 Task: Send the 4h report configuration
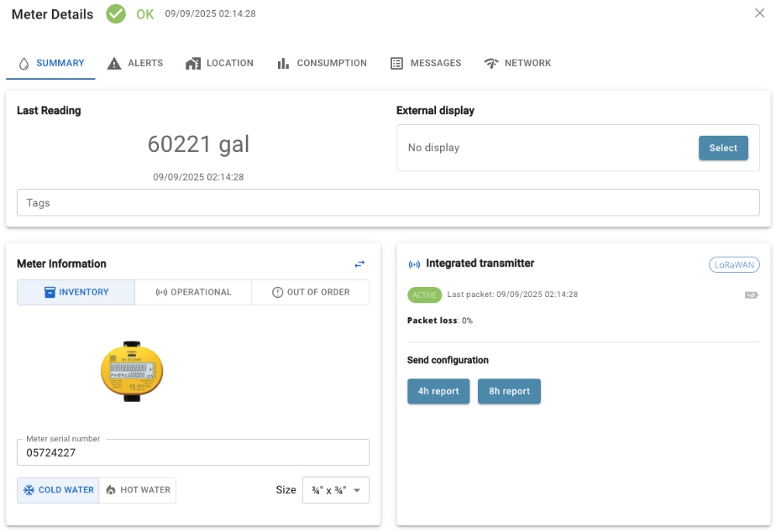(438, 392)
